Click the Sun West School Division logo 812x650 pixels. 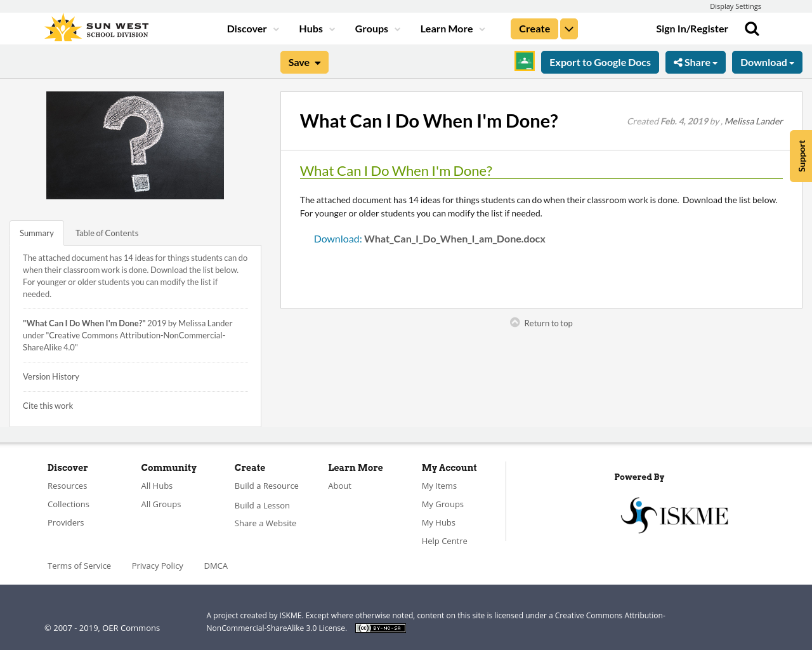click(96, 27)
